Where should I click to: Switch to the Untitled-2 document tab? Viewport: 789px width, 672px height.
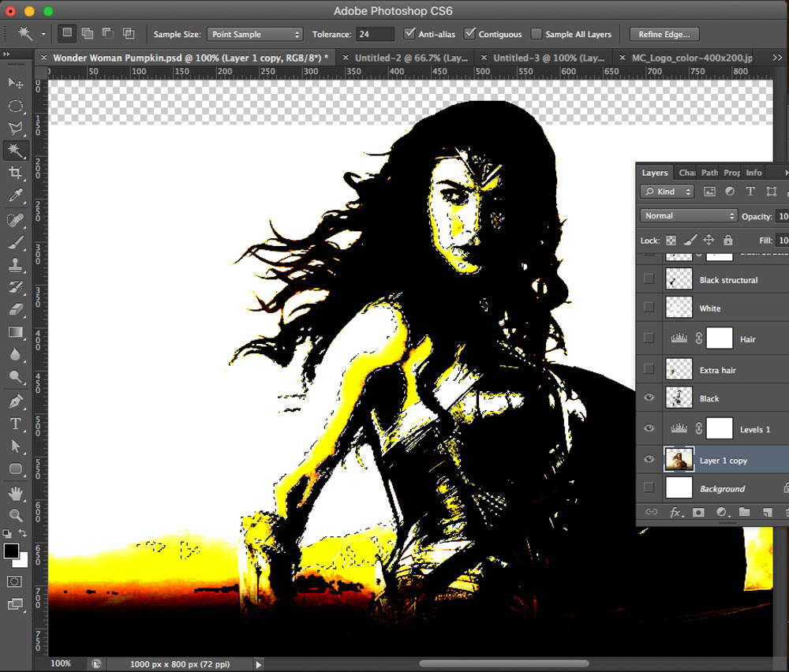point(410,58)
